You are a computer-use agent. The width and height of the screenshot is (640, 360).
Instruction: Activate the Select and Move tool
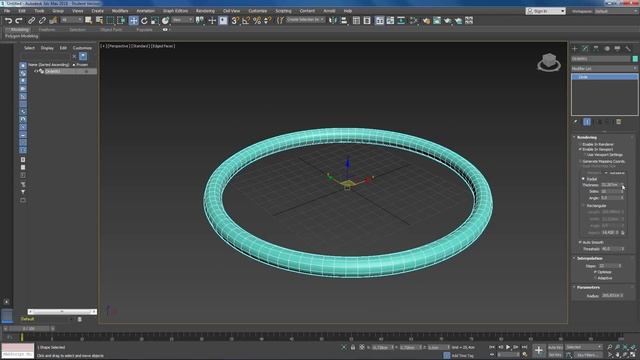tap(133, 20)
